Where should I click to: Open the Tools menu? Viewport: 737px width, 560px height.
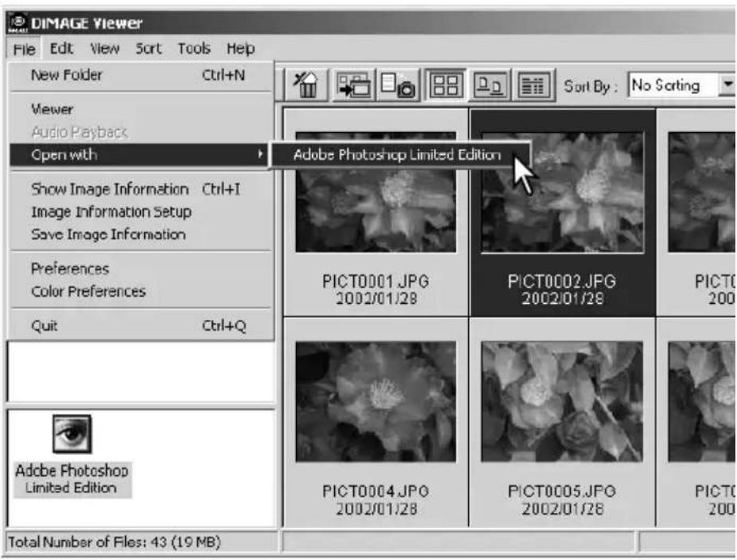click(x=193, y=49)
